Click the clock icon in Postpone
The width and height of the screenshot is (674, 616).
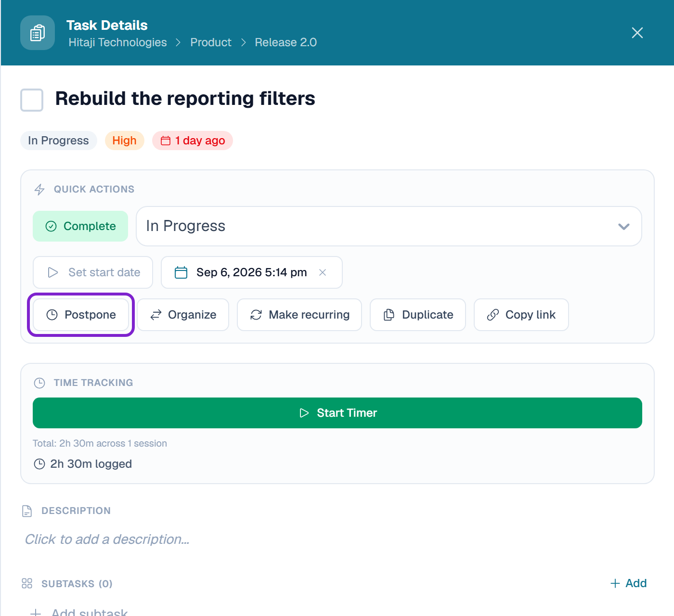[52, 315]
